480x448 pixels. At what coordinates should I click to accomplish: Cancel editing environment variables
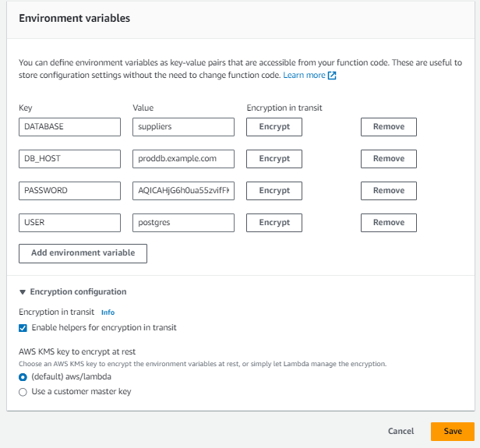[x=401, y=432]
